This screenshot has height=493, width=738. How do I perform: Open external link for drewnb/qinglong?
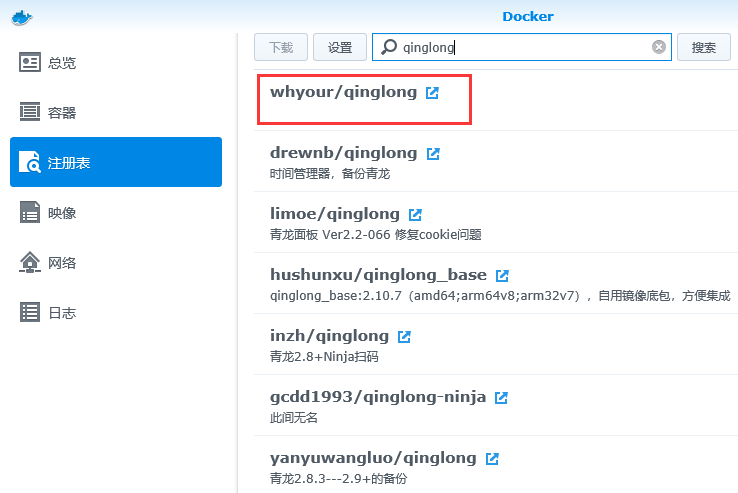pyautogui.click(x=433, y=154)
